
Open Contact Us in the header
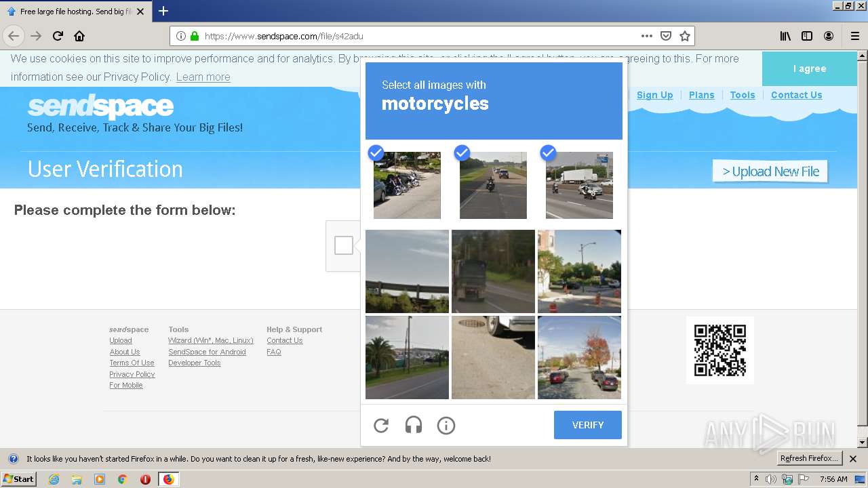tap(796, 95)
